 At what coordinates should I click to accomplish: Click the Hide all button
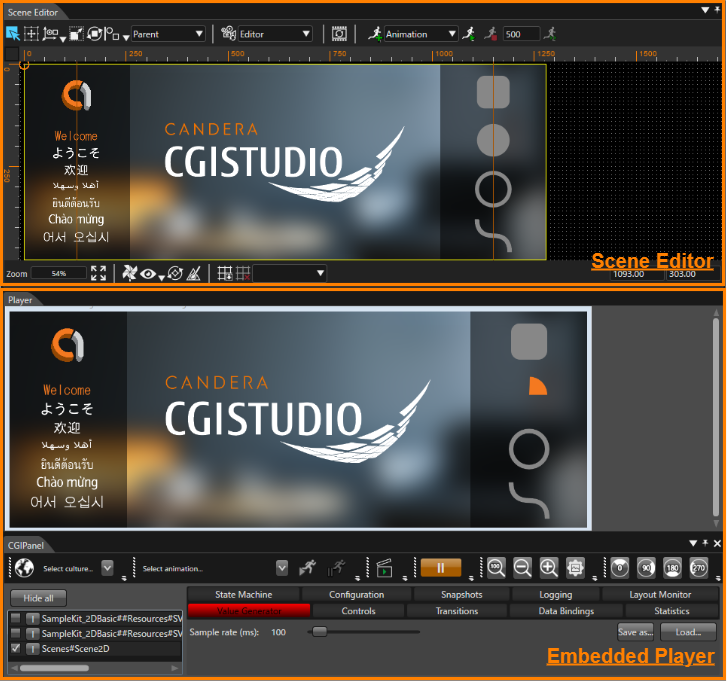(x=38, y=598)
